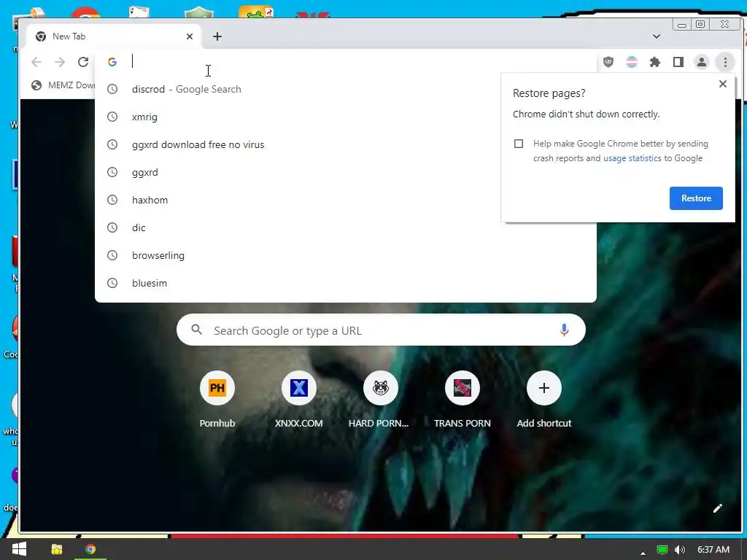Pick the 'browserling' suggestion
This screenshot has width=747, height=560.
click(x=345, y=254)
